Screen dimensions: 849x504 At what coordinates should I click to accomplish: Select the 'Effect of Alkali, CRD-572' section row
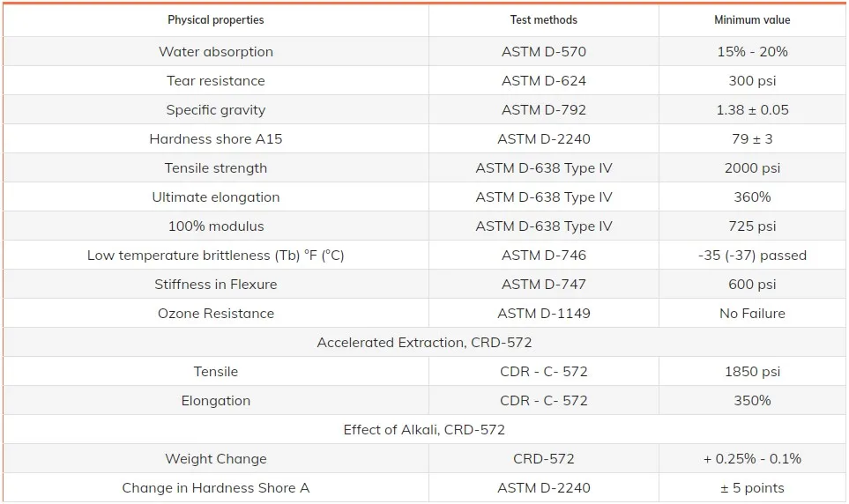click(x=424, y=430)
